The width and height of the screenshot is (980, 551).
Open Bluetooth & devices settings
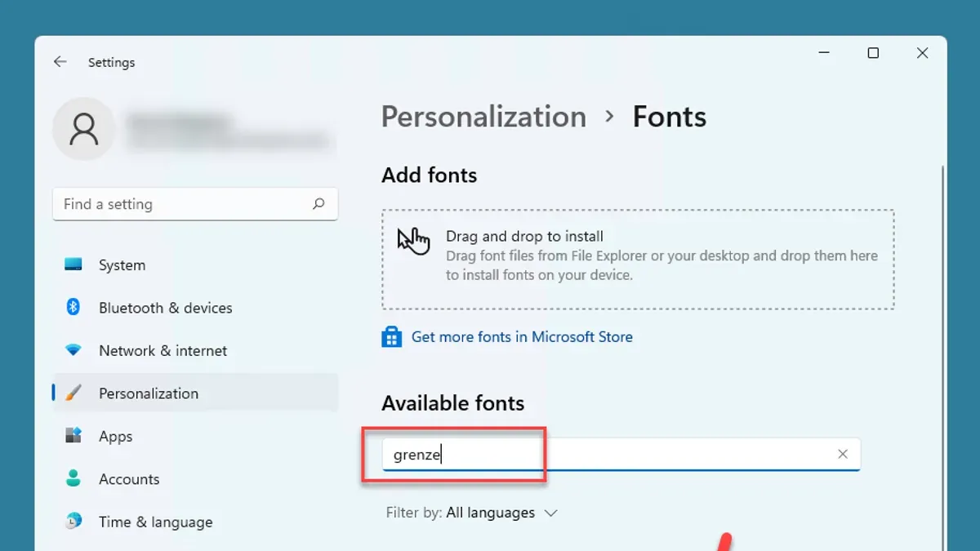[x=195, y=308]
